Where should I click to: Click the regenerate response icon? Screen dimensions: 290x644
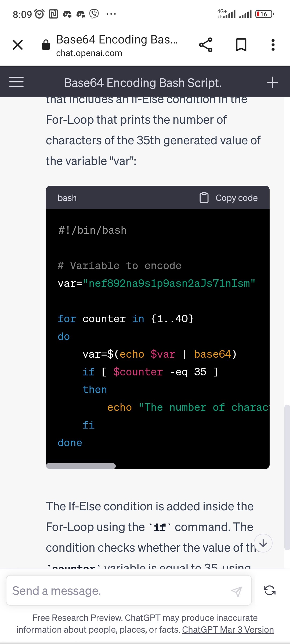(x=270, y=591)
